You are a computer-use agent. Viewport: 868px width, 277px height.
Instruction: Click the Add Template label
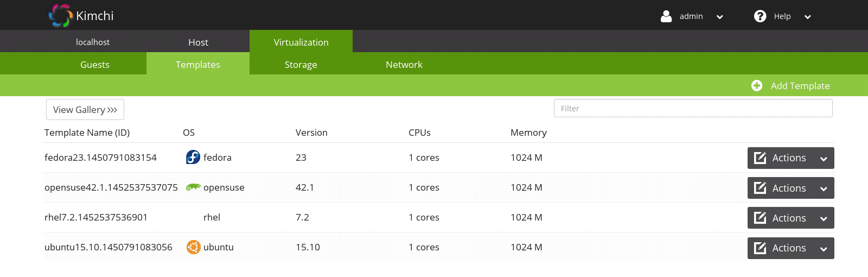(800, 85)
